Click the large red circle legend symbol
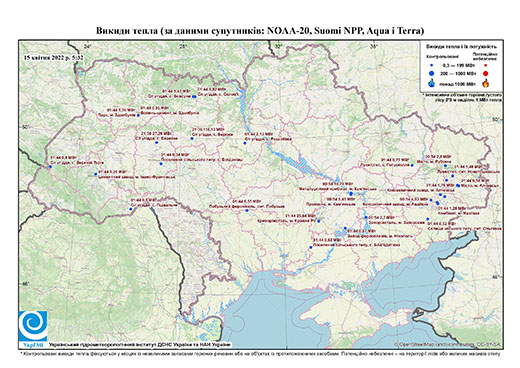This screenshot has height=368, width=520. pos(486,74)
